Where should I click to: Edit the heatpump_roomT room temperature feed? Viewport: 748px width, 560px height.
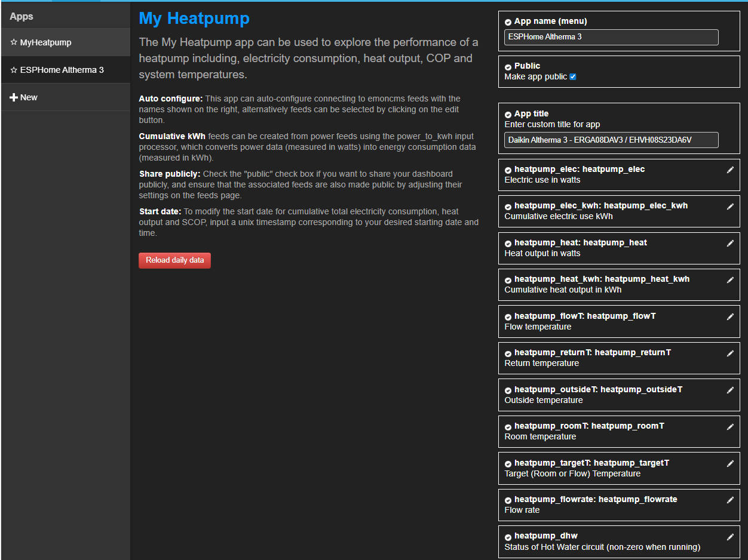click(x=729, y=427)
